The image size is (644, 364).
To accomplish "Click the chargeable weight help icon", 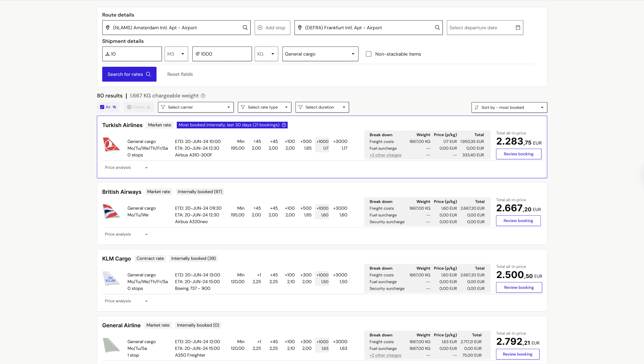I will tap(203, 96).
